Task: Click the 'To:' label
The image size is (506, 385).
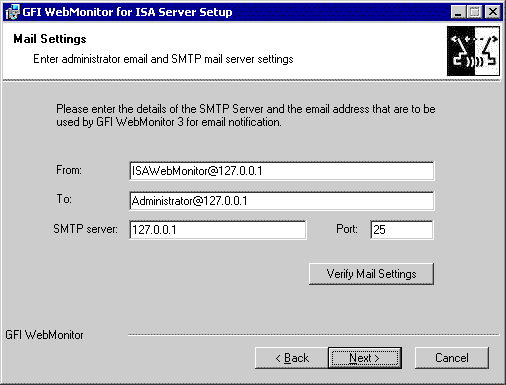Action: coord(64,199)
